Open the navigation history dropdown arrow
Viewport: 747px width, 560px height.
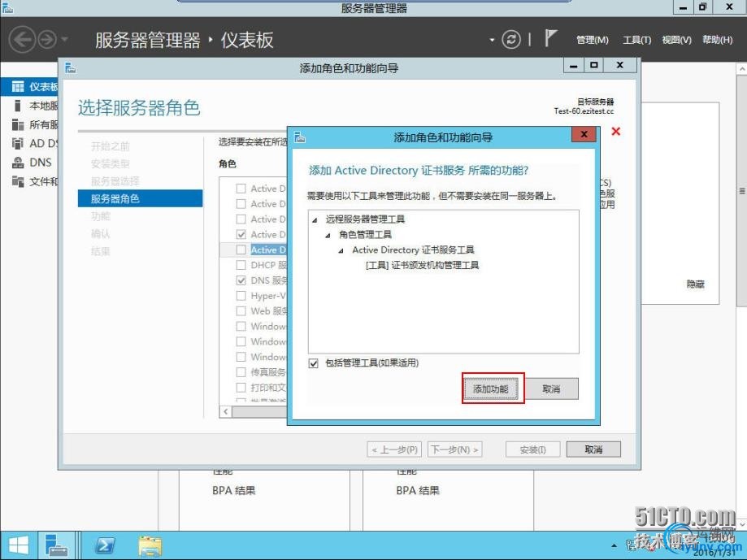pyautogui.click(x=64, y=40)
